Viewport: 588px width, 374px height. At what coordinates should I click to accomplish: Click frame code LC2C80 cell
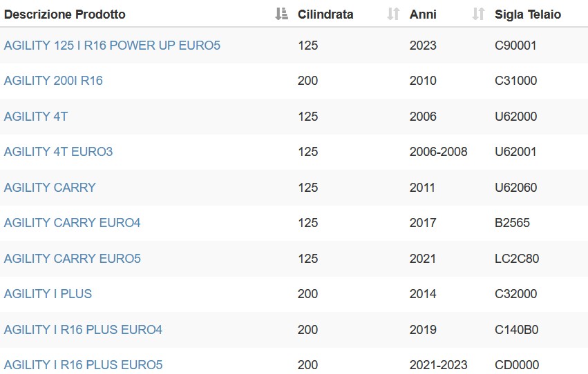(517, 258)
